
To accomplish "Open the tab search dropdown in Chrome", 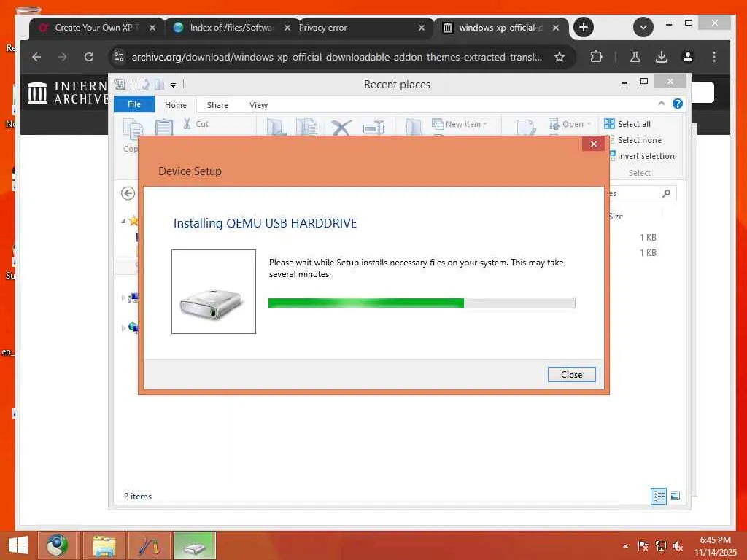I will tap(643, 27).
